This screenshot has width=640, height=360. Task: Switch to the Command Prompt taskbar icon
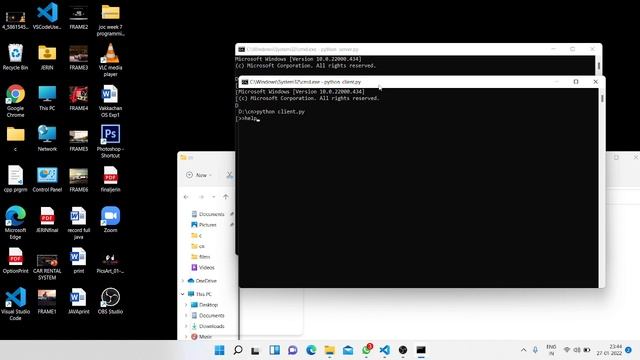click(421, 350)
